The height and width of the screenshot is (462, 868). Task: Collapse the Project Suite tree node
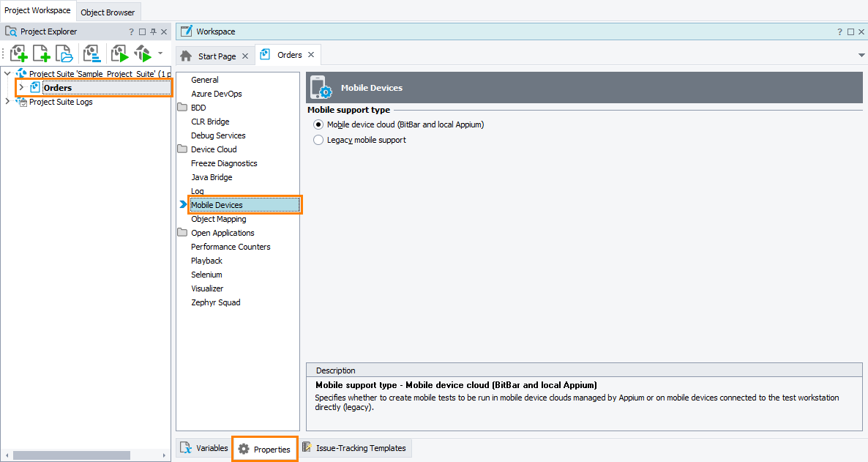tap(7, 74)
